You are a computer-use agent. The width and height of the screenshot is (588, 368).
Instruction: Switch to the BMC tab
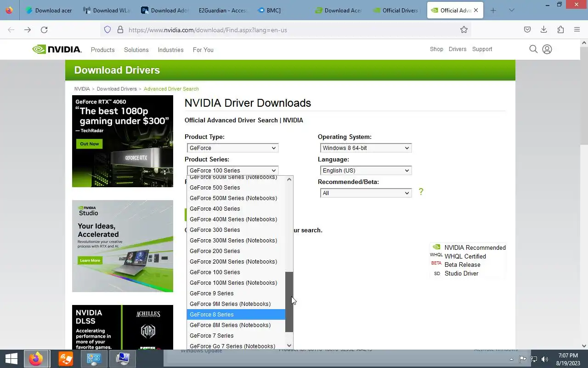[280, 10]
